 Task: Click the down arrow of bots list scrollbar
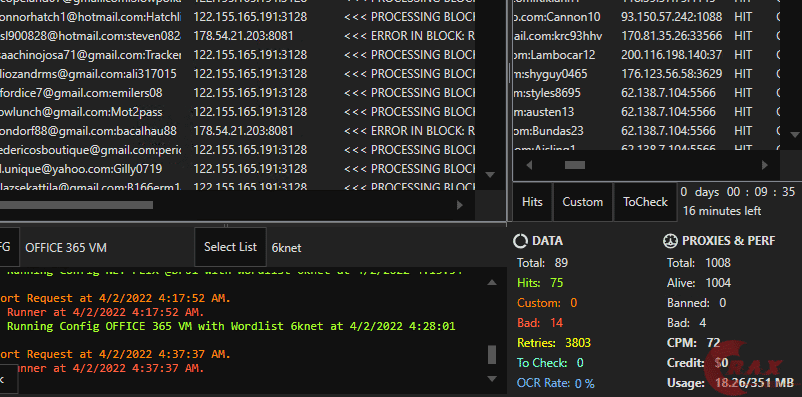click(490, 175)
